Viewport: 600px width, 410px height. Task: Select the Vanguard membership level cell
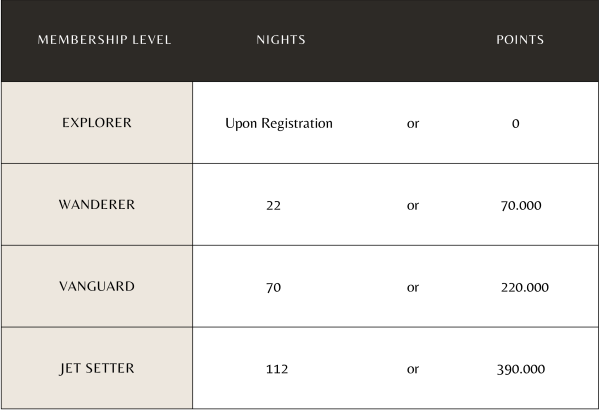[96, 287]
